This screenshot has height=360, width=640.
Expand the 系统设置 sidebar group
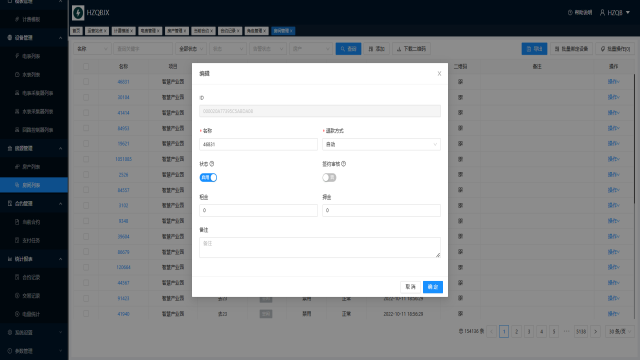click(x=34, y=332)
